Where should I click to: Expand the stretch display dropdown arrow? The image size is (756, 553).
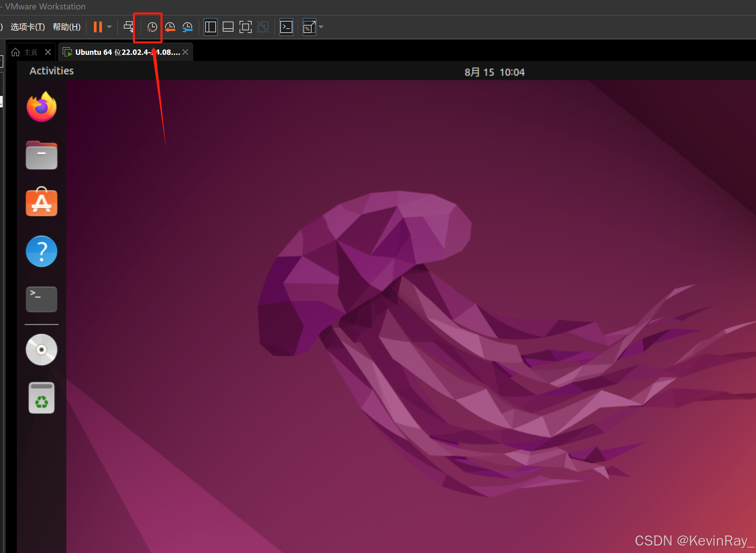pyautogui.click(x=321, y=27)
